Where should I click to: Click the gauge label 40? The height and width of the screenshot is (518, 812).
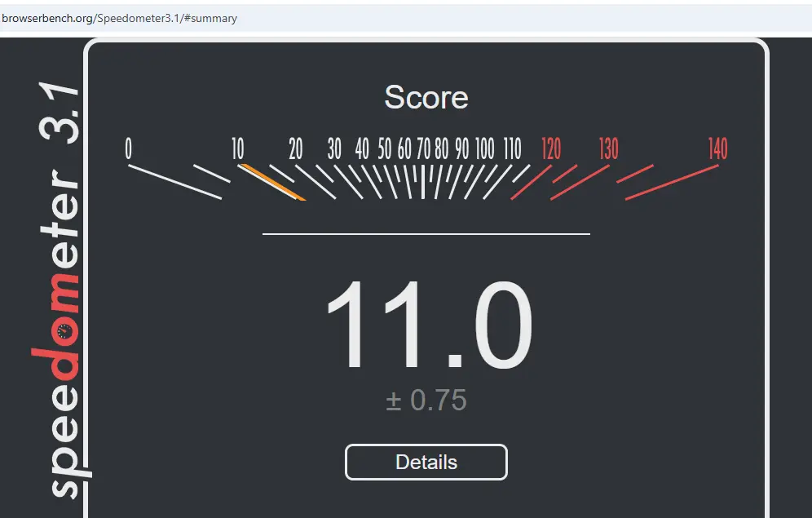pos(362,149)
